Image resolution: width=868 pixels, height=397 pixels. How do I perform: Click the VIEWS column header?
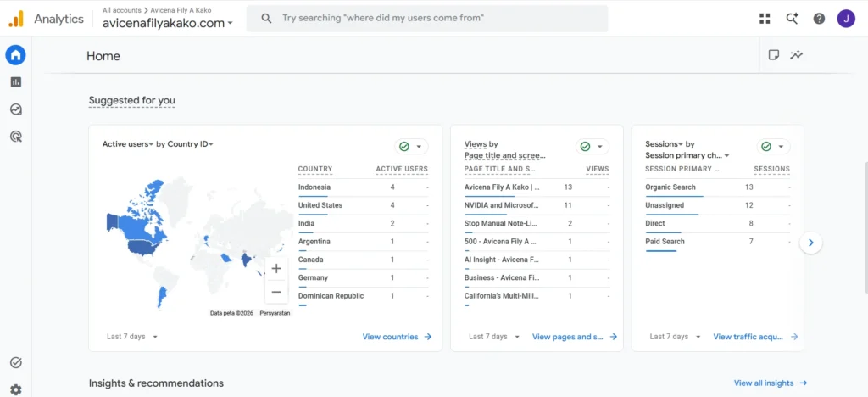(x=598, y=169)
